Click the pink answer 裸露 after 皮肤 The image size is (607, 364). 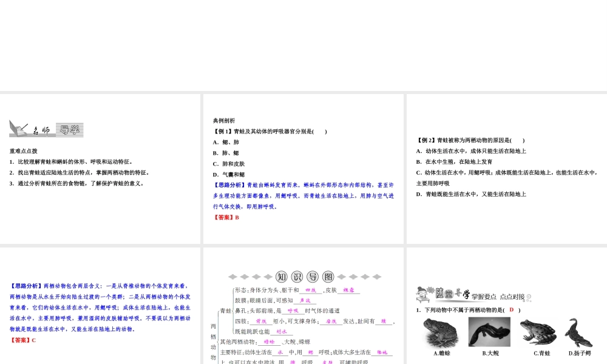[349, 290]
